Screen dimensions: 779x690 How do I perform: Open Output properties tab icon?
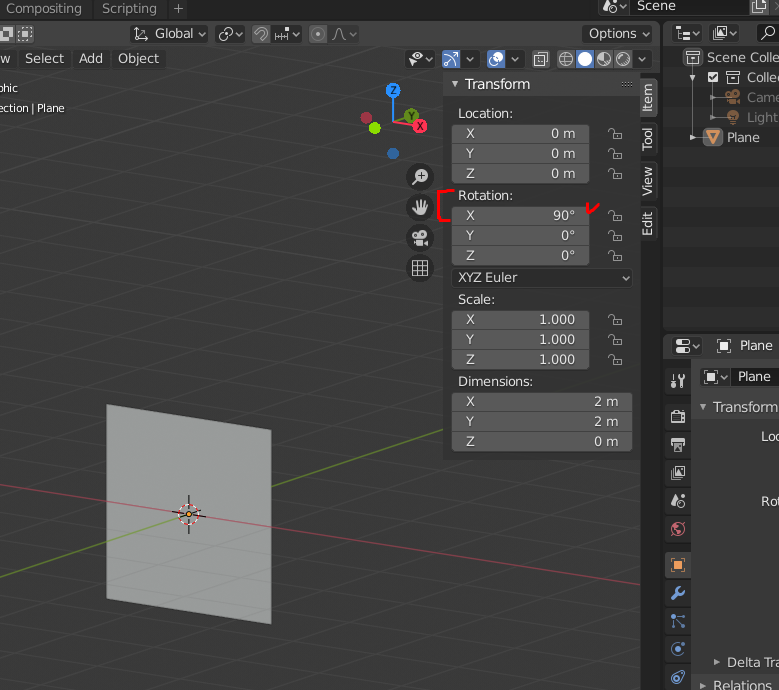(x=678, y=444)
